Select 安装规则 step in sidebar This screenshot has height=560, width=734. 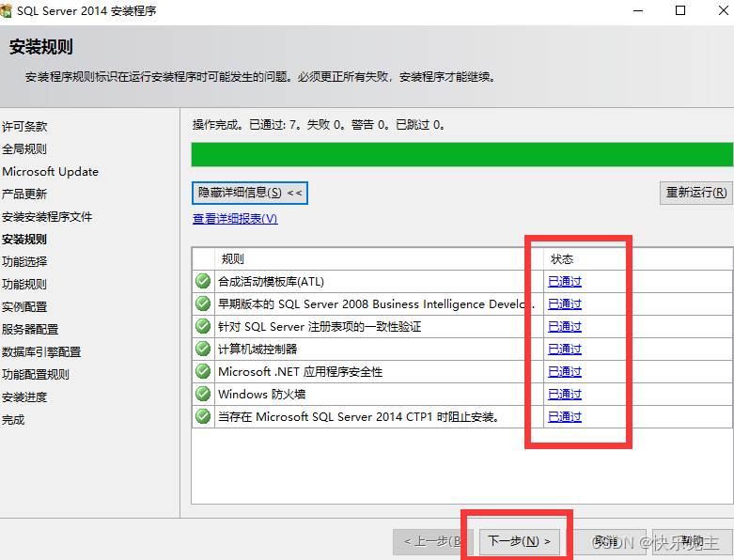click(24, 239)
